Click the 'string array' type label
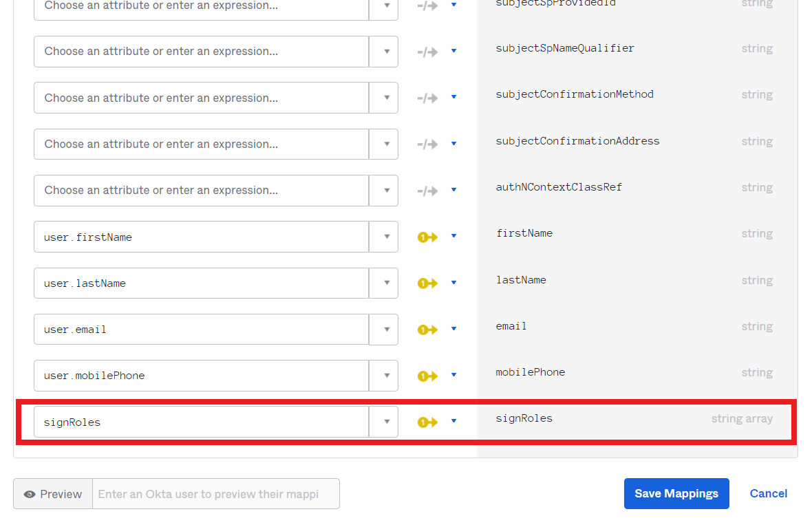Screen dimensions: 812x527 [742, 418]
